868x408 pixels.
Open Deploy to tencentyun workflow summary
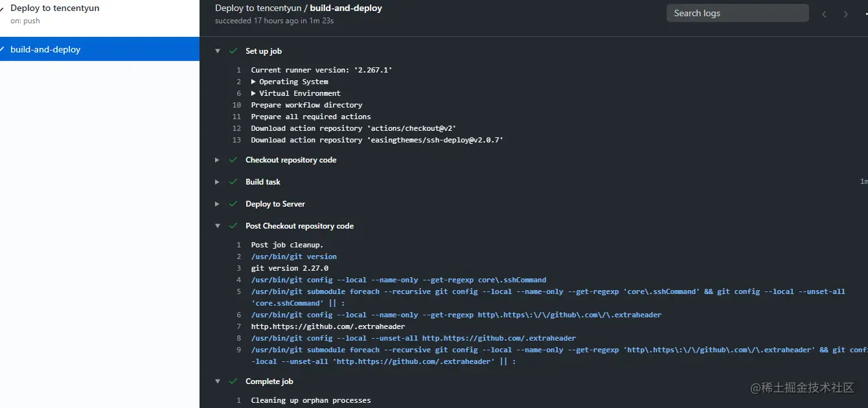click(x=54, y=8)
